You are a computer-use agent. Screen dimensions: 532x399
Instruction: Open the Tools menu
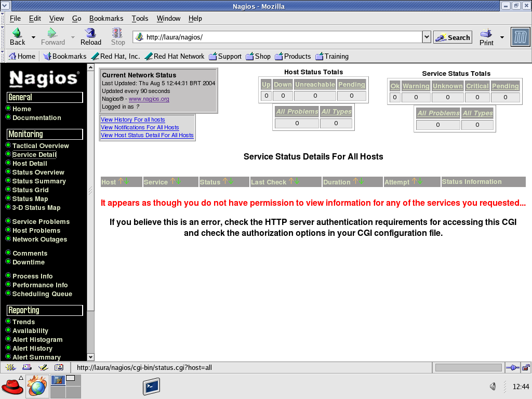pos(140,18)
